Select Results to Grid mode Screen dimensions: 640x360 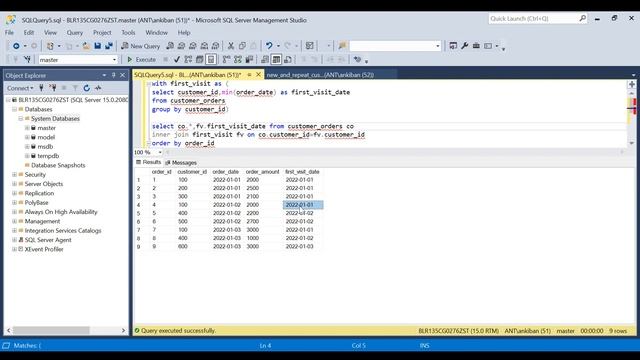[x=276, y=60]
